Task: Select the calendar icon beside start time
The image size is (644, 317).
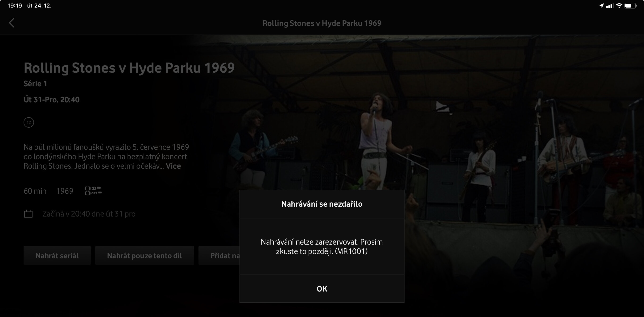Action: (x=28, y=214)
